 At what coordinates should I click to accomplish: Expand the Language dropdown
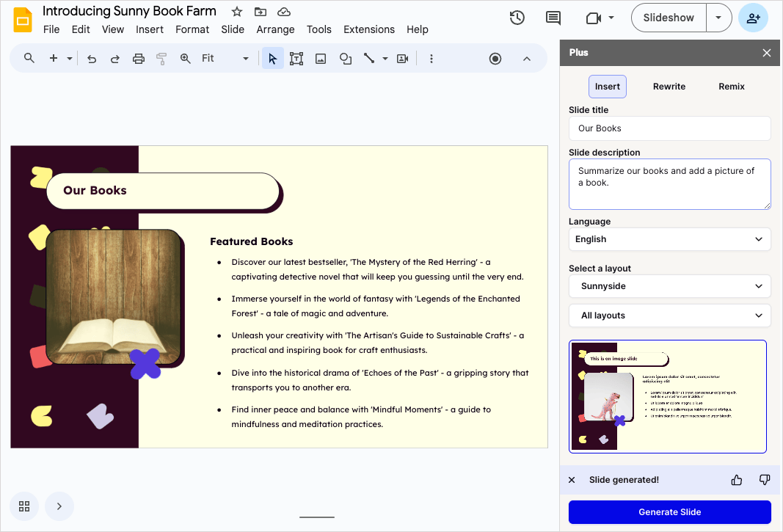pyautogui.click(x=669, y=239)
